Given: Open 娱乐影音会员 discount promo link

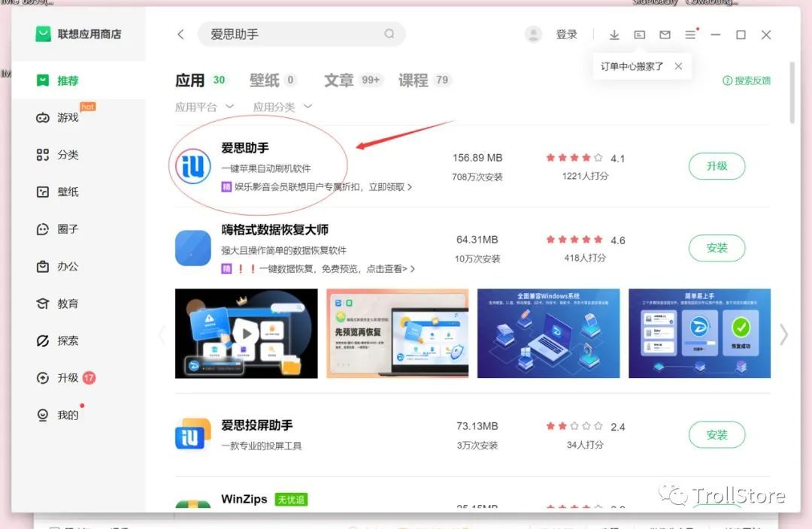Looking at the screenshot, I should tap(317, 187).
